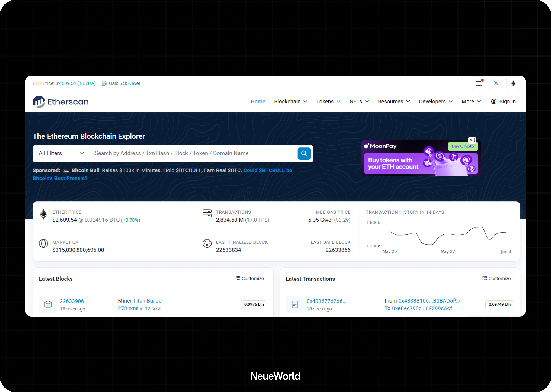
Task: Expand the Resources menu
Action: pyautogui.click(x=394, y=102)
